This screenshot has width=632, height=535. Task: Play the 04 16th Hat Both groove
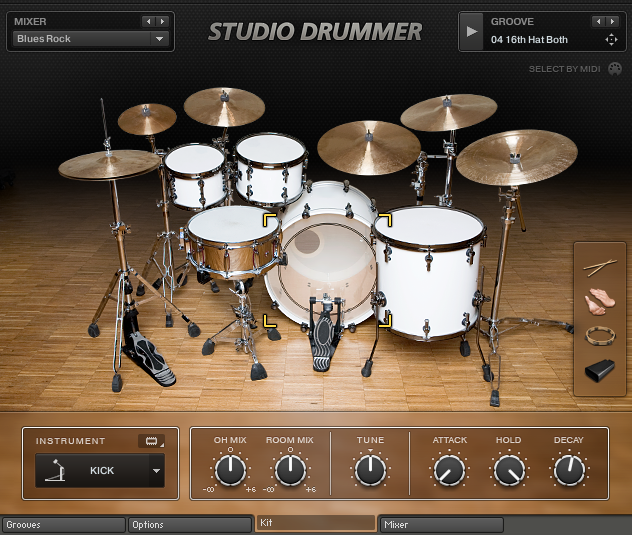click(471, 31)
